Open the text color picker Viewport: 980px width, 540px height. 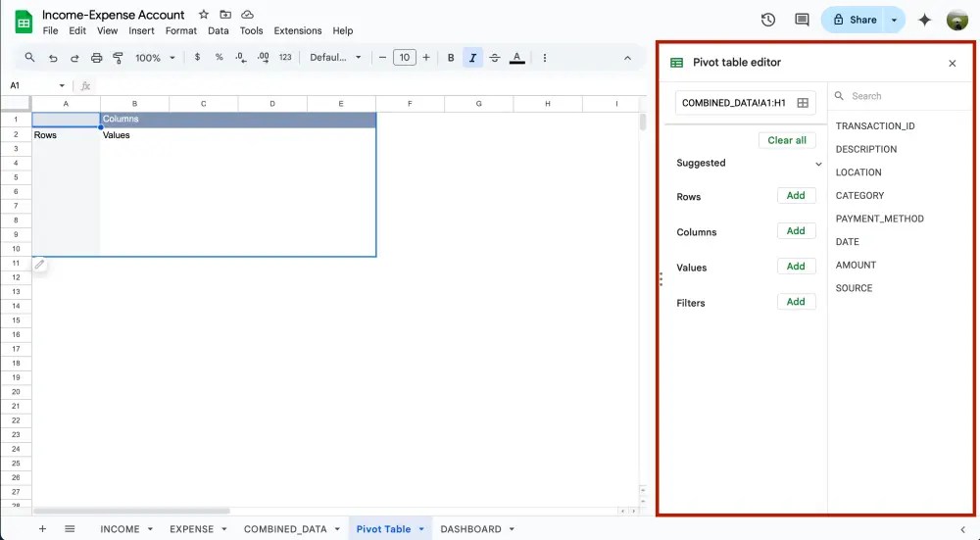tap(516, 58)
